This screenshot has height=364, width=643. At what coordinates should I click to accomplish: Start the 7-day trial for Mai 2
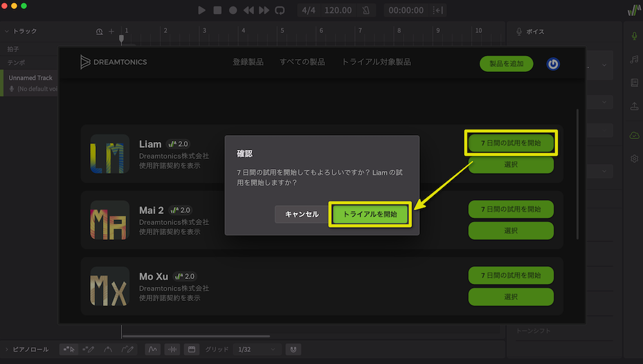511,209
